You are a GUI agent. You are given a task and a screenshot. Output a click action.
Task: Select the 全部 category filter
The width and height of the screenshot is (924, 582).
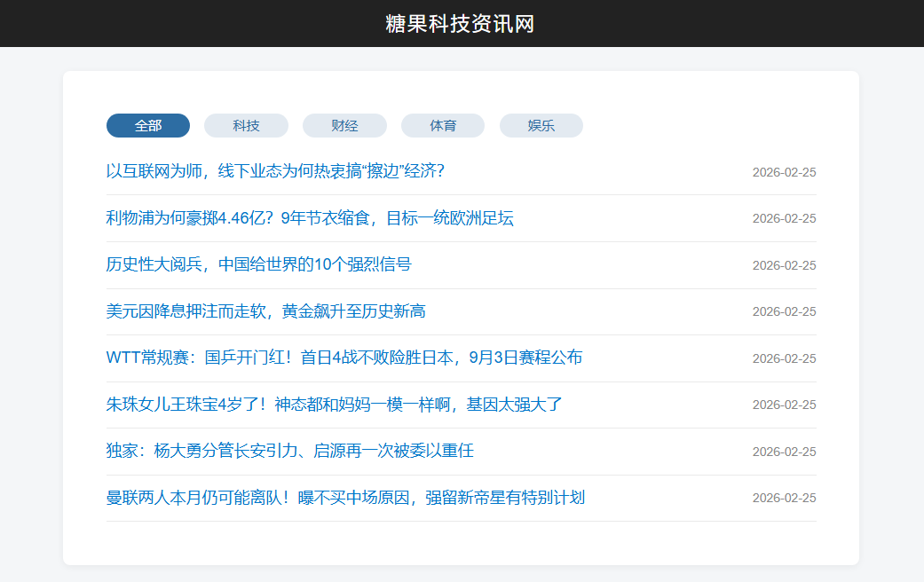click(x=148, y=126)
